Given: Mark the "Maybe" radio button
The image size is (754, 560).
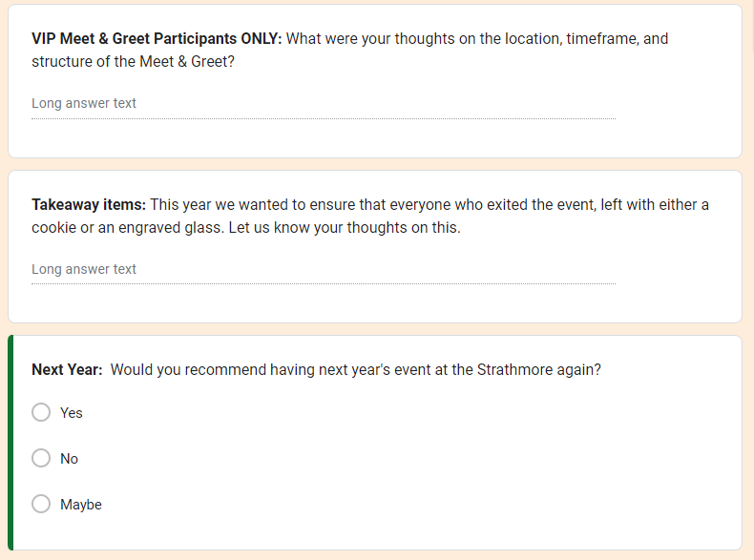Looking at the screenshot, I should click(41, 504).
